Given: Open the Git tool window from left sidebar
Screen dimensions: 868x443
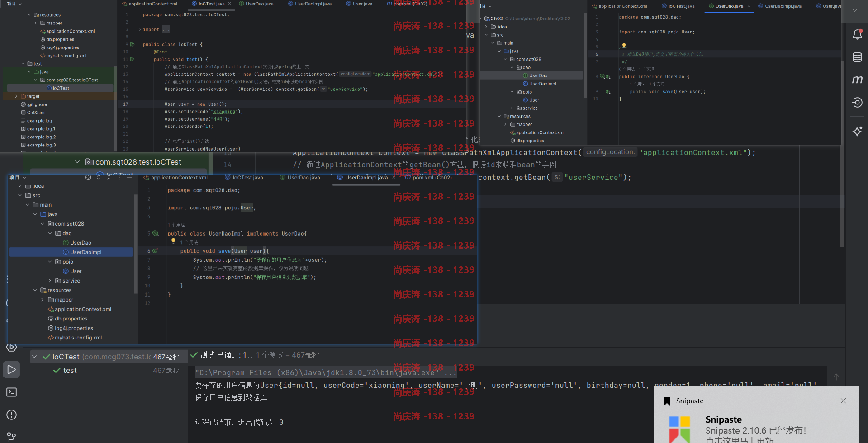Looking at the screenshot, I should click(12, 437).
